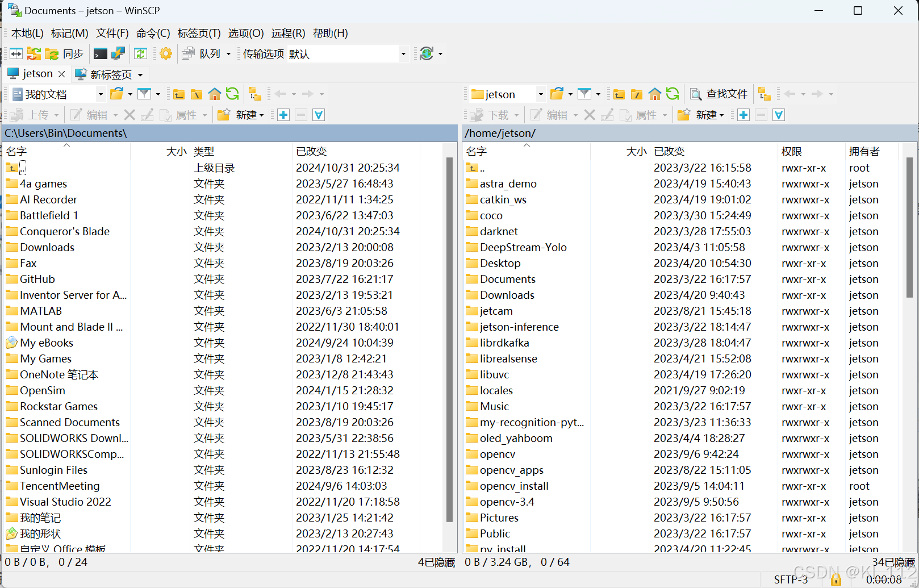Open the 帮助(H) menu
The width and height of the screenshot is (919, 588).
[x=330, y=34]
